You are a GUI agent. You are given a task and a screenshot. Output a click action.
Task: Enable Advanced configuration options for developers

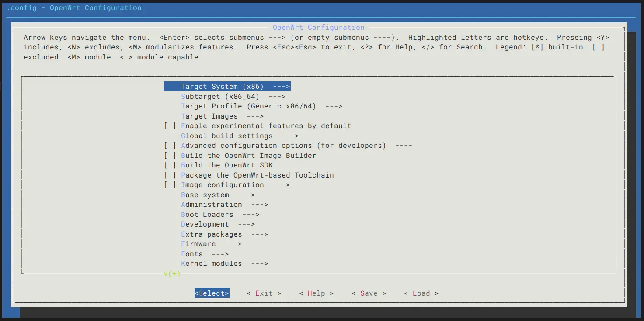point(170,146)
